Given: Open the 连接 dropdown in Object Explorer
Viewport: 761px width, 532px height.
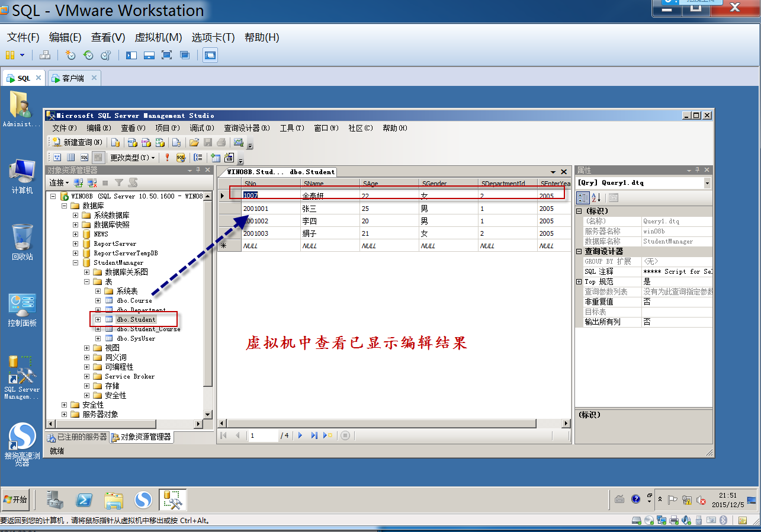Looking at the screenshot, I should coord(59,183).
